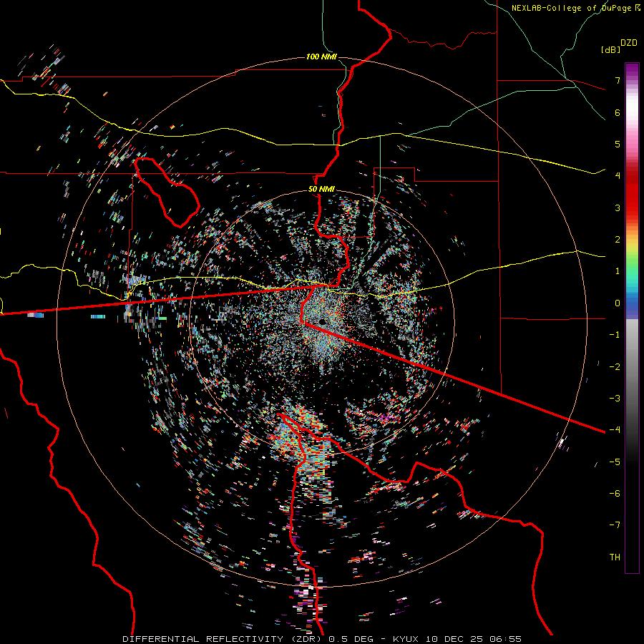
Task: Click the -1 scale value
Action: coord(615,335)
